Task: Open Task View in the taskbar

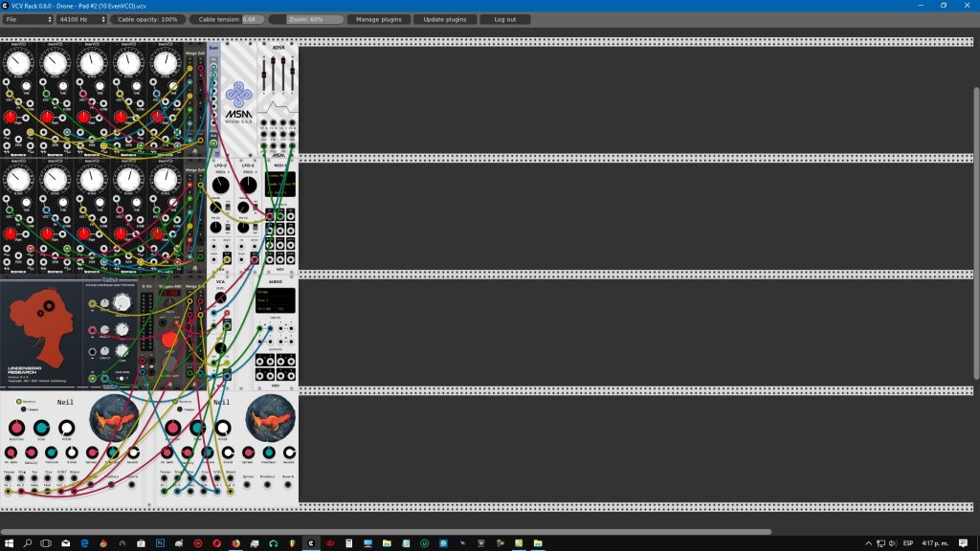Action: (46, 543)
